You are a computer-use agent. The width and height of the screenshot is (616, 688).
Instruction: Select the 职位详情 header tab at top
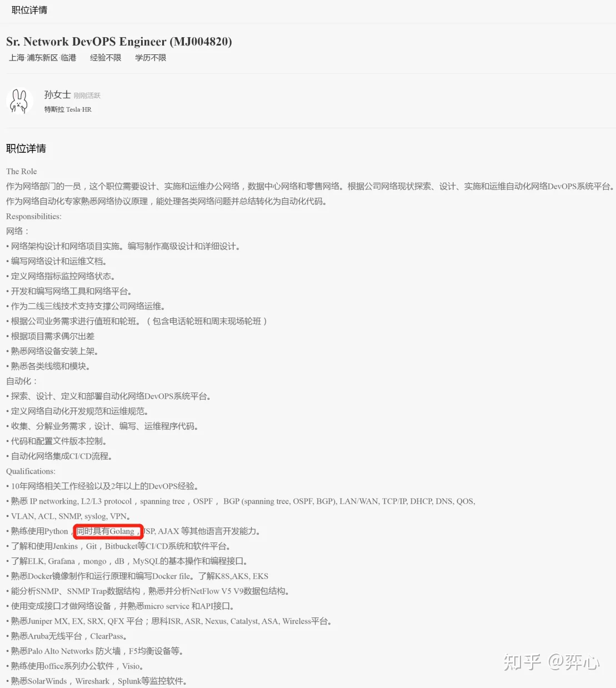(x=29, y=10)
